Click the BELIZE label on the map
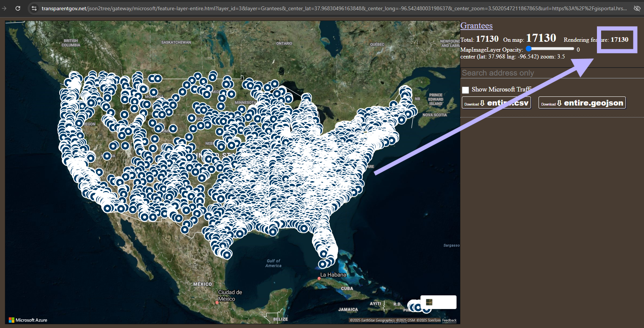 [x=280, y=319]
